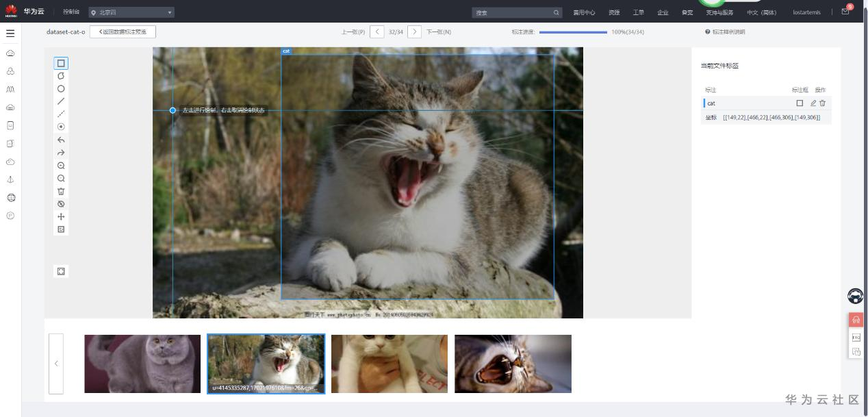Select the solid line annotation tool
This screenshot has height=417, width=868.
click(61, 101)
